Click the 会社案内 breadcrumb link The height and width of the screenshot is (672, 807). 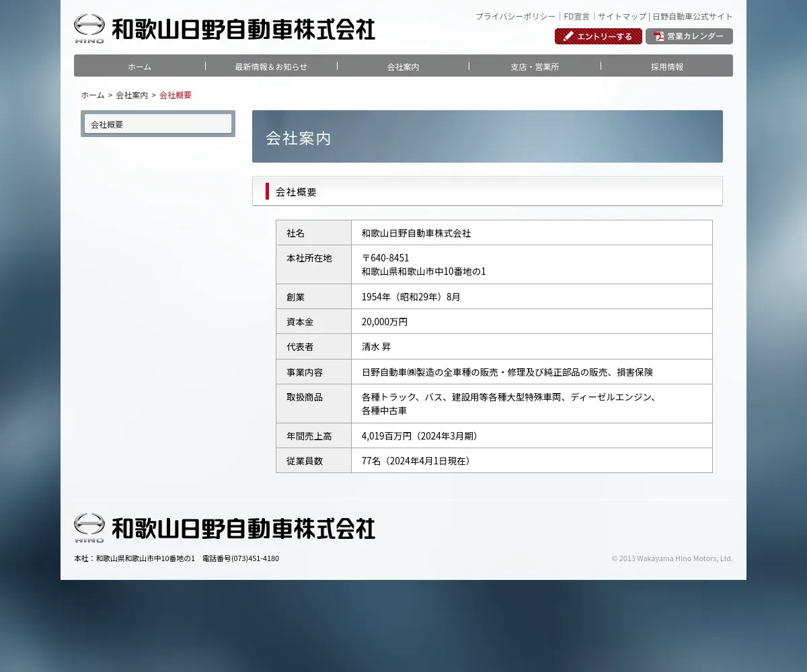click(132, 95)
